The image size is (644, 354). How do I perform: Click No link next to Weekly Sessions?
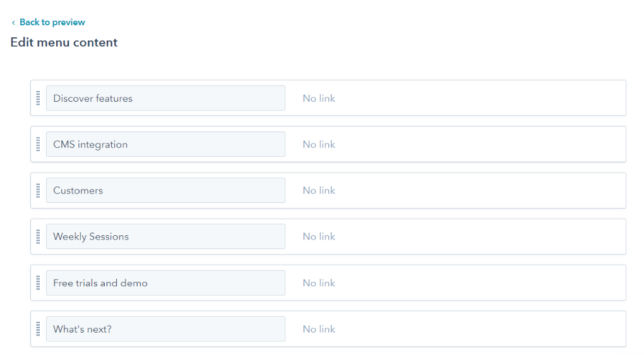[x=319, y=236]
